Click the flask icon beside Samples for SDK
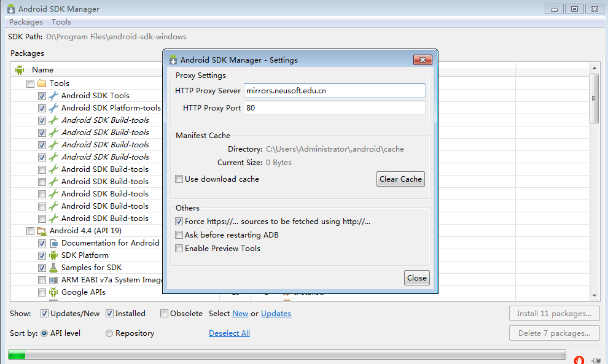This screenshot has width=608, height=364. coord(53,268)
